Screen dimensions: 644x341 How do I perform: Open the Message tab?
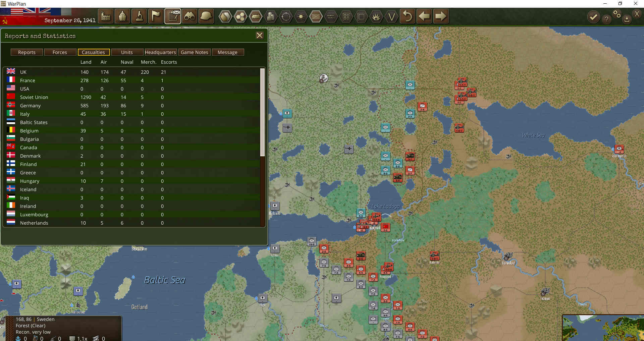[227, 52]
